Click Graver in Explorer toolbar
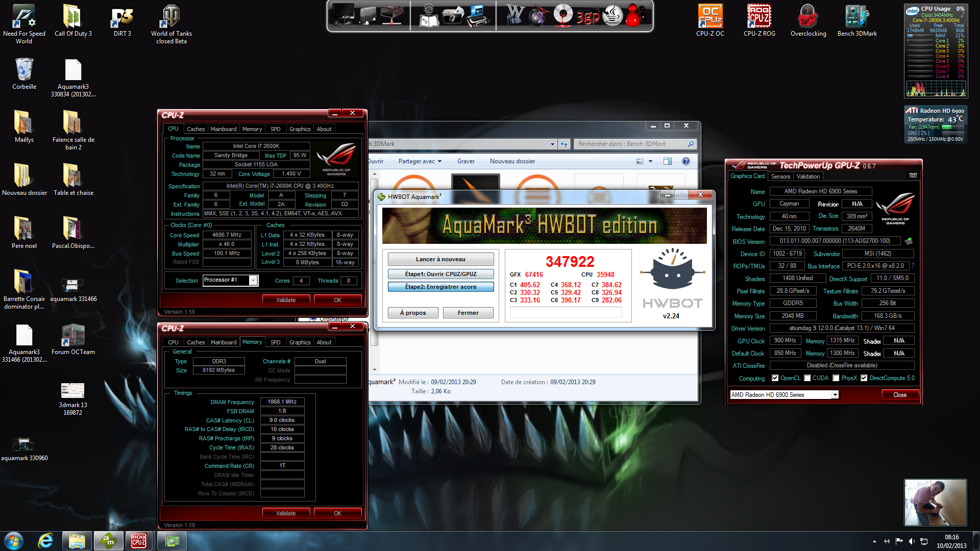 click(x=465, y=161)
